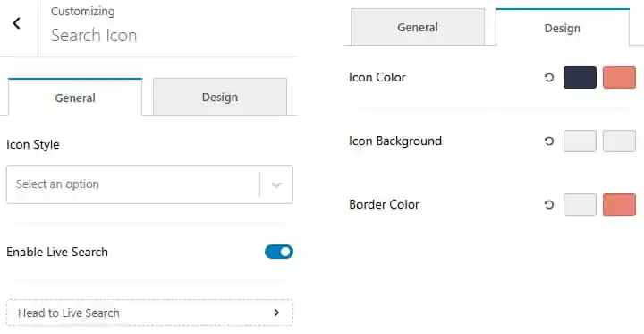The width and height of the screenshot is (644, 334).
Task: Switch to the General tab in left panel
Action: [x=75, y=97]
